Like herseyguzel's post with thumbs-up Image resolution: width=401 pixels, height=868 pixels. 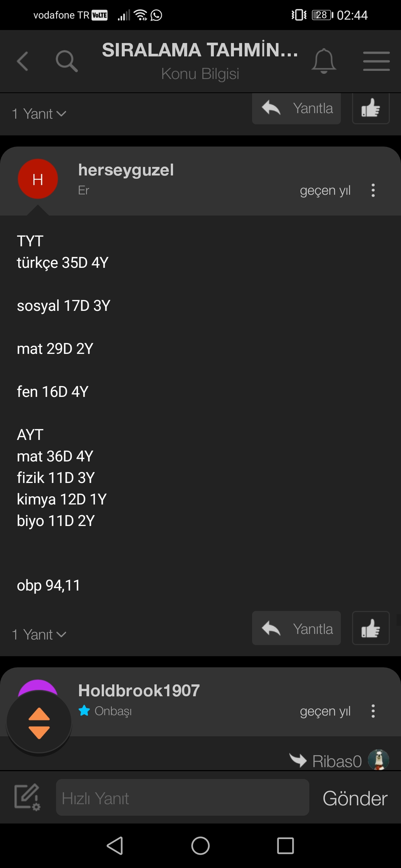[371, 628]
